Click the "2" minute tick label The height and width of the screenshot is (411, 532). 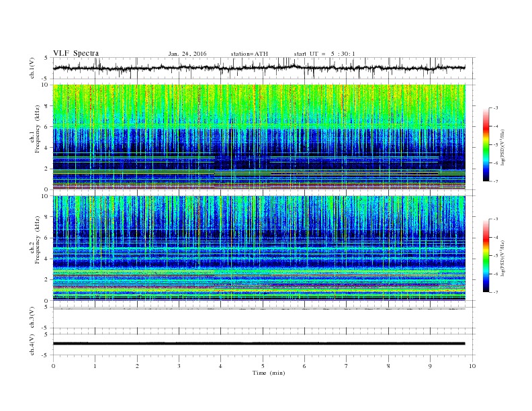137,366
